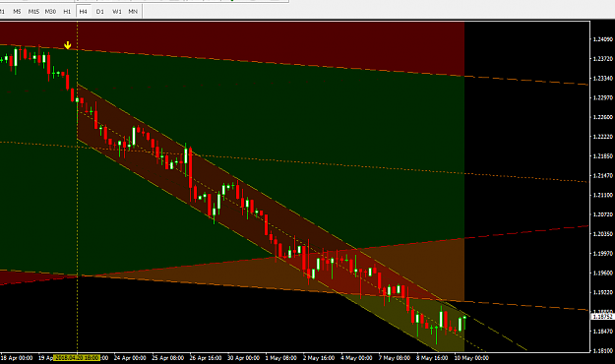The image size is (615, 364).
Task: Click the 1 May 08:00 time label
Action: 281,358
